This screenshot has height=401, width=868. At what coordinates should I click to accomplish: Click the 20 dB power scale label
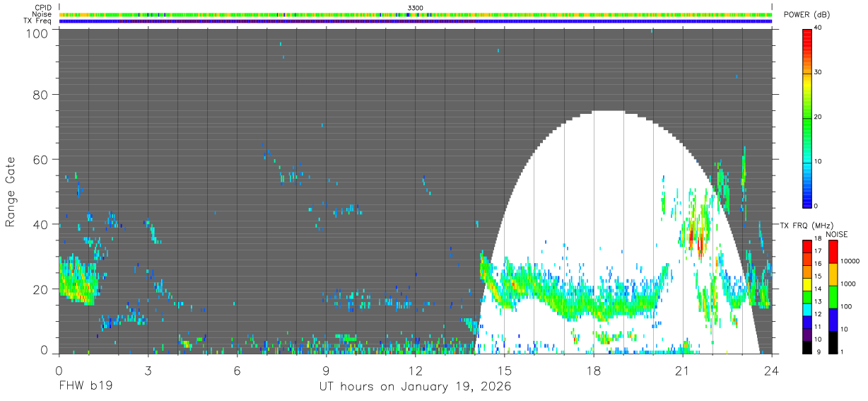pyautogui.click(x=817, y=117)
